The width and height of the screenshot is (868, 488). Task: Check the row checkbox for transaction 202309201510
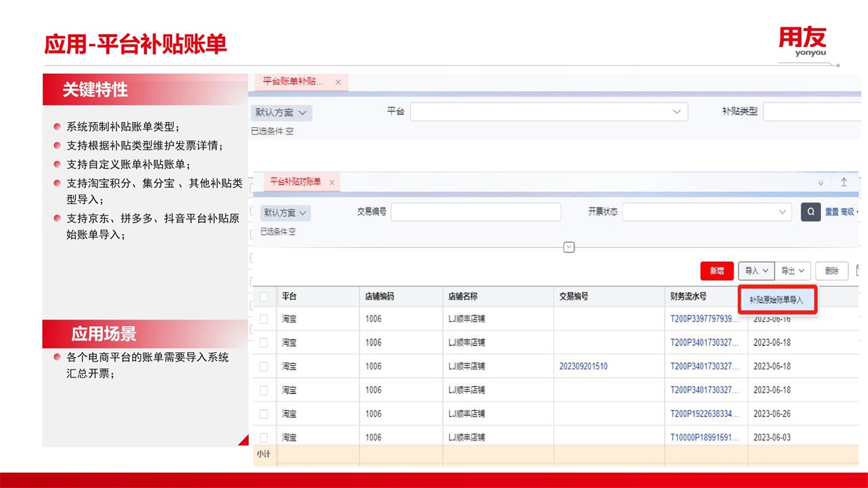click(x=264, y=367)
